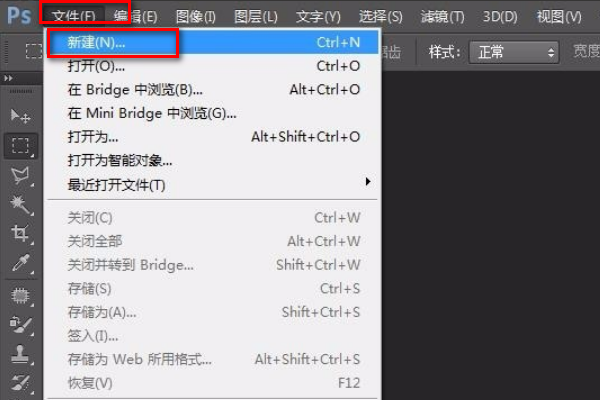The height and width of the screenshot is (400, 600).
Task: Select the Crop tool
Action: [20, 233]
